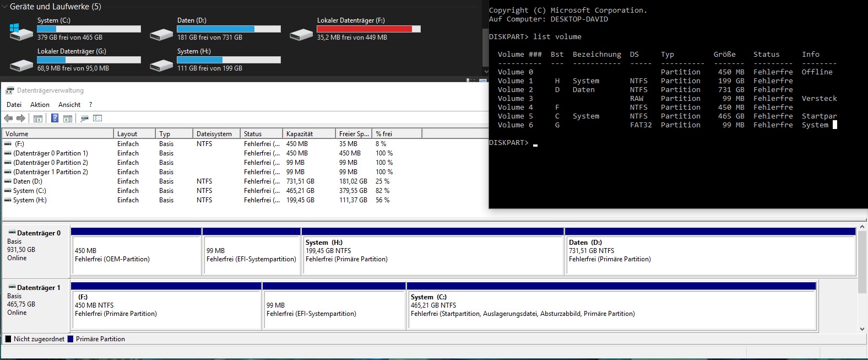Click 'list volume' in the console

[557, 37]
